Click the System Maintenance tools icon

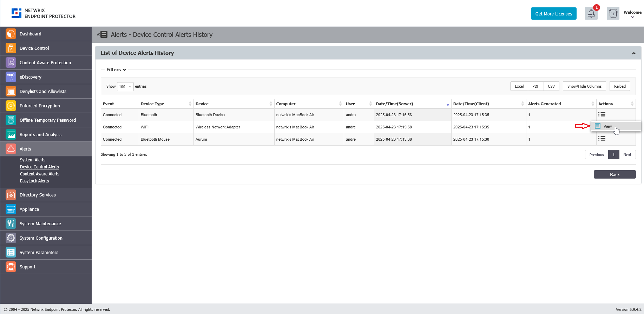click(11, 223)
